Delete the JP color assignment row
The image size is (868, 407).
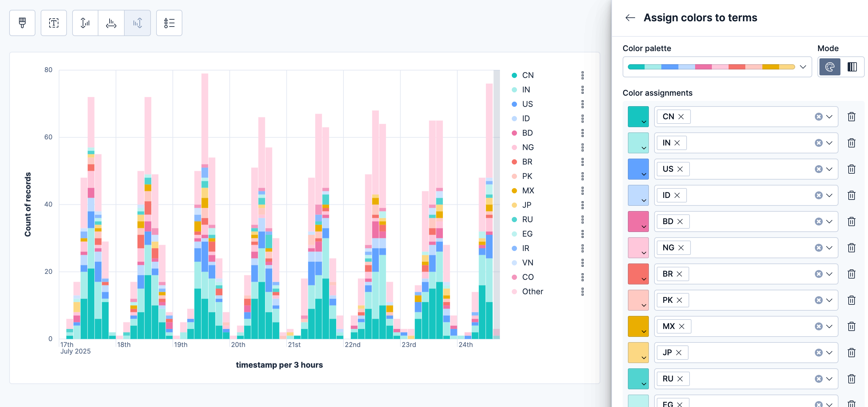pyautogui.click(x=852, y=353)
